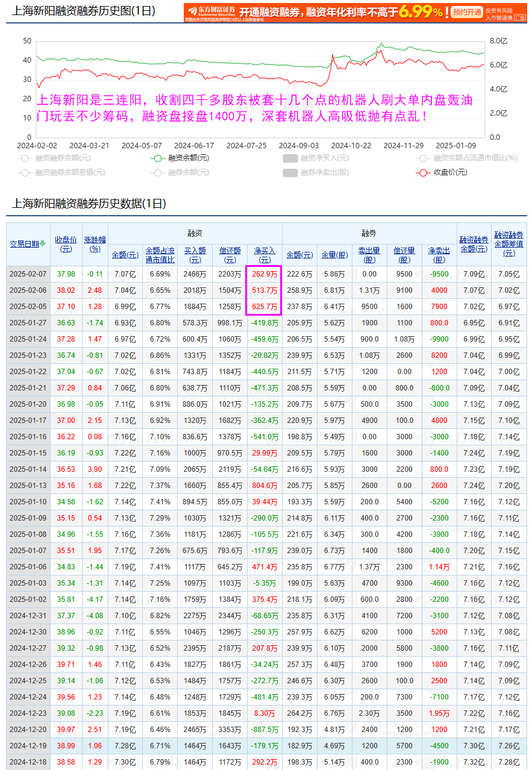Click the 1.95万 net sell cell

coord(439,713)
